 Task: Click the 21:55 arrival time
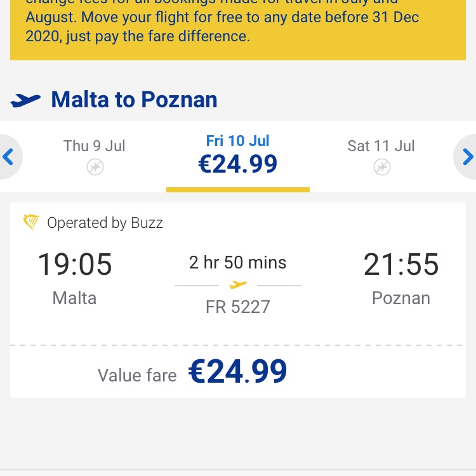coord(401,265)
